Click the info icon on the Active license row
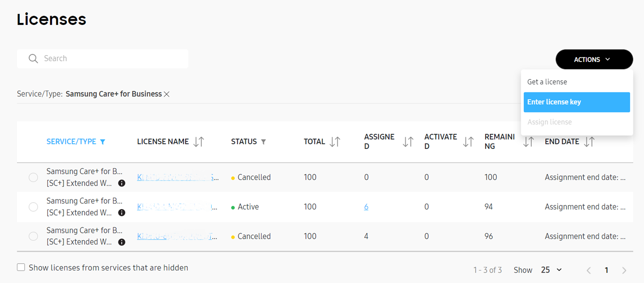 121,212
